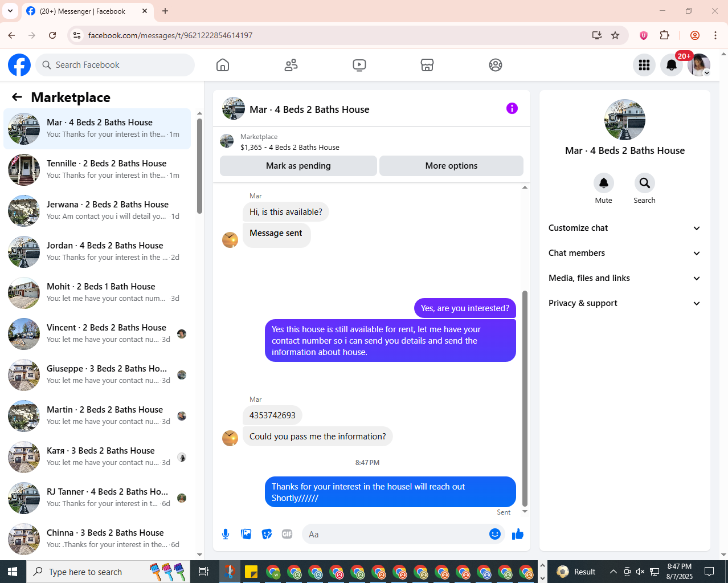Image resolution: width=728 pixels, height=583 pixels.
Task: Click the back arrow next to Marketplace
Action: (17, 97)
